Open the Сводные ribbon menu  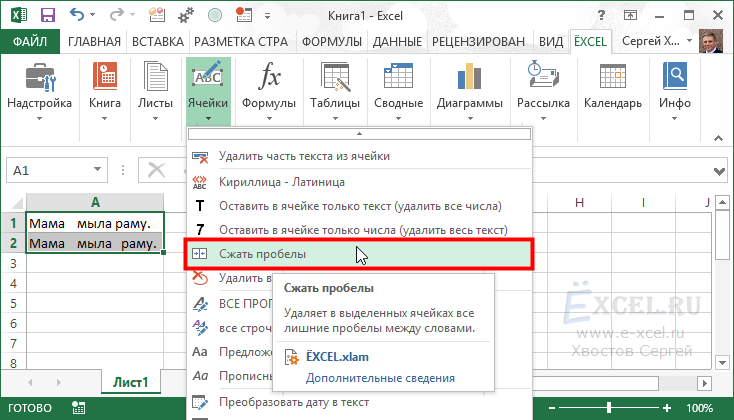coord(398,92)
